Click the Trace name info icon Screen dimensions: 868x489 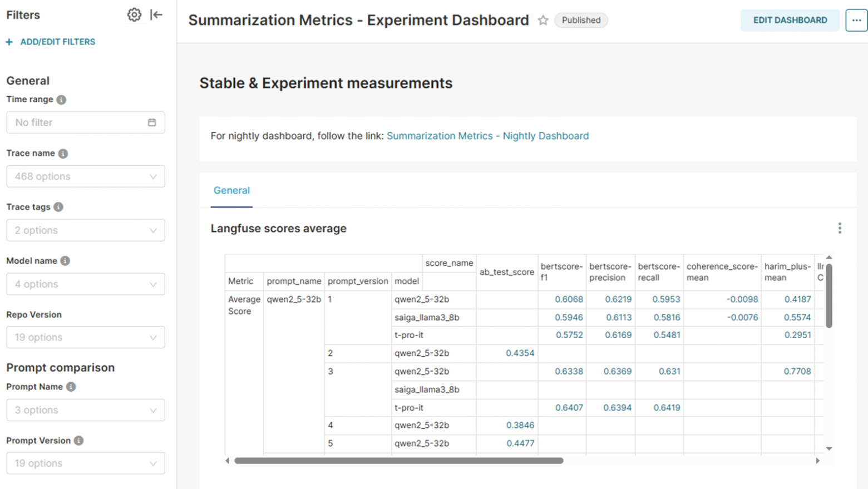click(x=63, y=154)
